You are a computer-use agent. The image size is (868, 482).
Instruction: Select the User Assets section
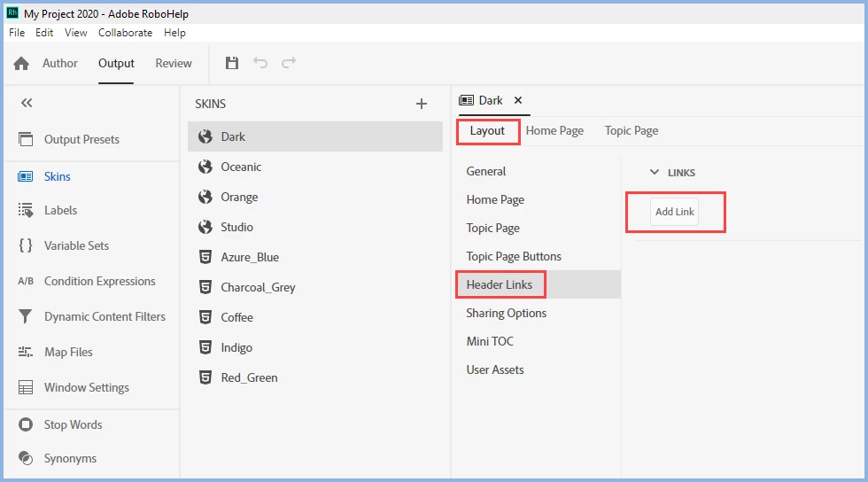click(x=495, y=369)
